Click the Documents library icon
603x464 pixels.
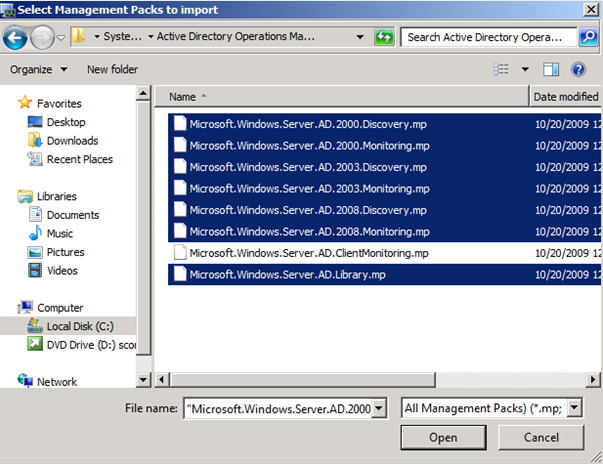[35, 215]
